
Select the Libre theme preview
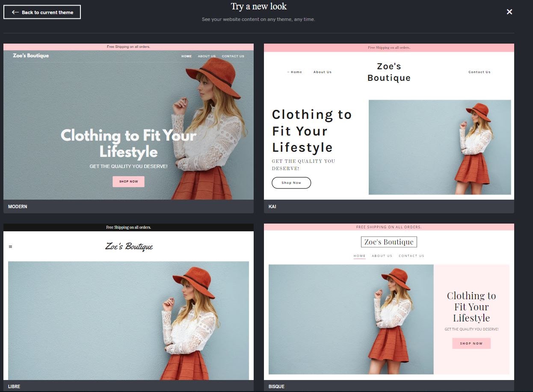128,302
